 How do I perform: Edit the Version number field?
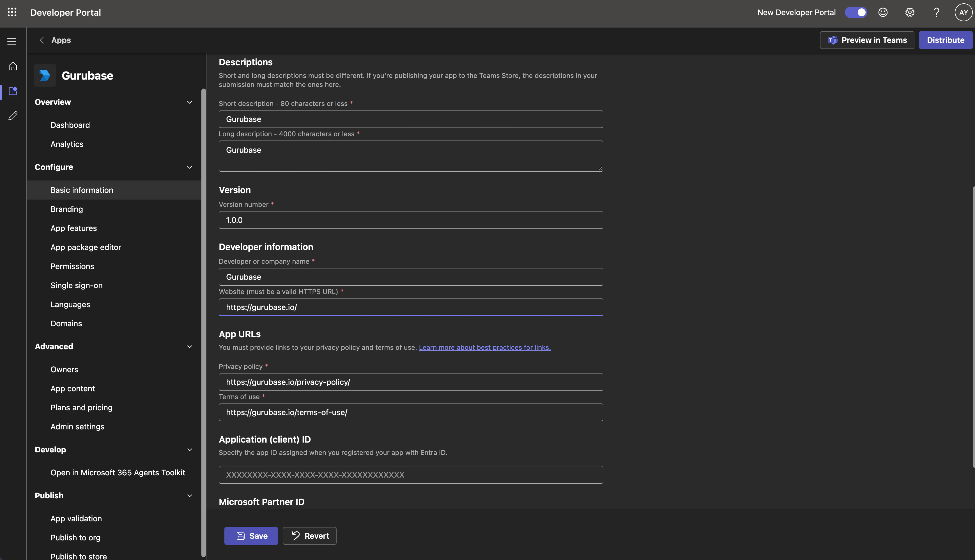(411, 220)
